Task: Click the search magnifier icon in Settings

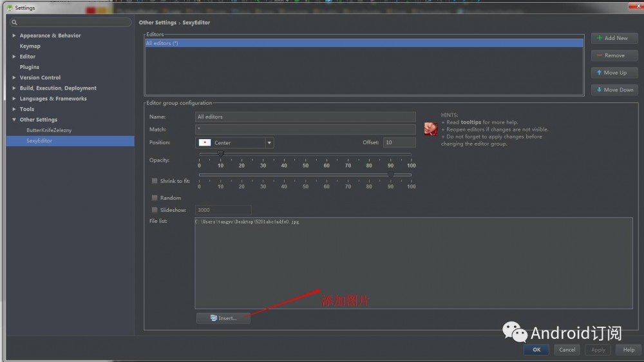Action: tap(14, 22)
